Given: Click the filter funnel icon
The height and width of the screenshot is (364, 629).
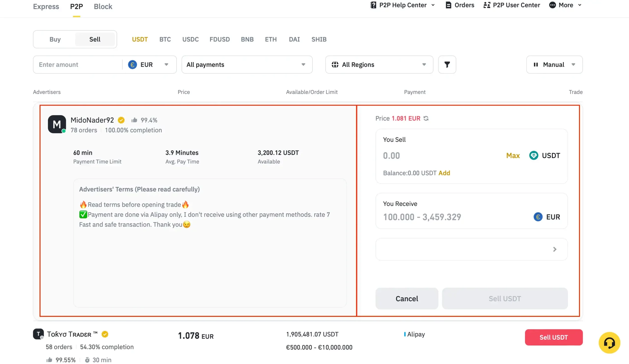Looking at the screenshot, I should (447, 65).
